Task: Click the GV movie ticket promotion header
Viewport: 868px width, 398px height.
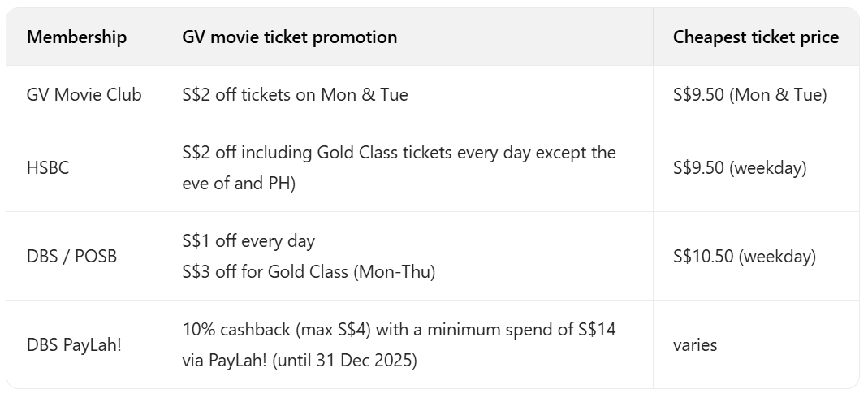Action: tap(290, 37)
